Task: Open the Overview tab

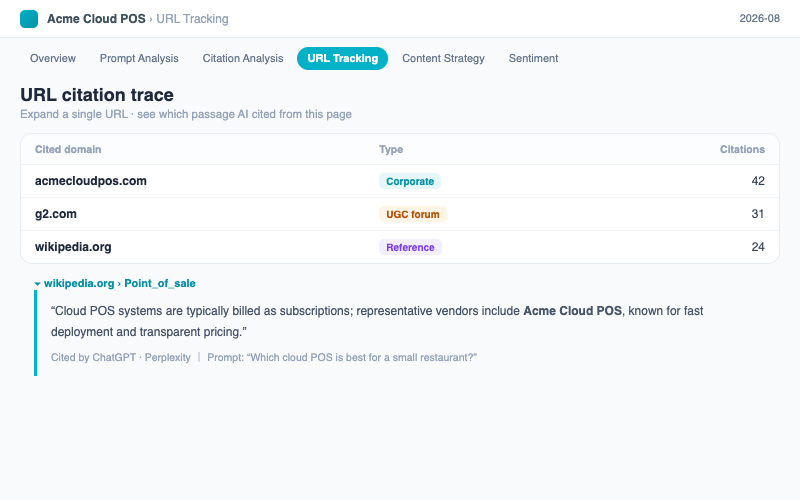Action: click(x=53, y=58)
